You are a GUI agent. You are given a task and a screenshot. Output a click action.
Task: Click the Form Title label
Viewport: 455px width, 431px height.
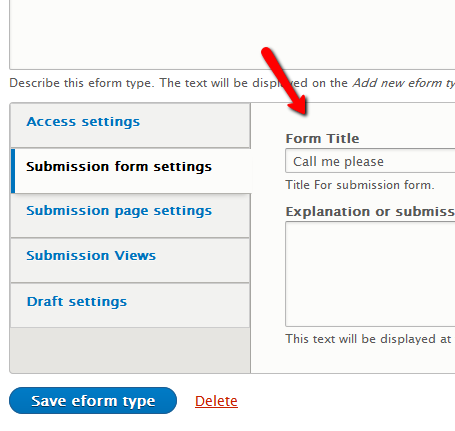(x=322, y=138)
